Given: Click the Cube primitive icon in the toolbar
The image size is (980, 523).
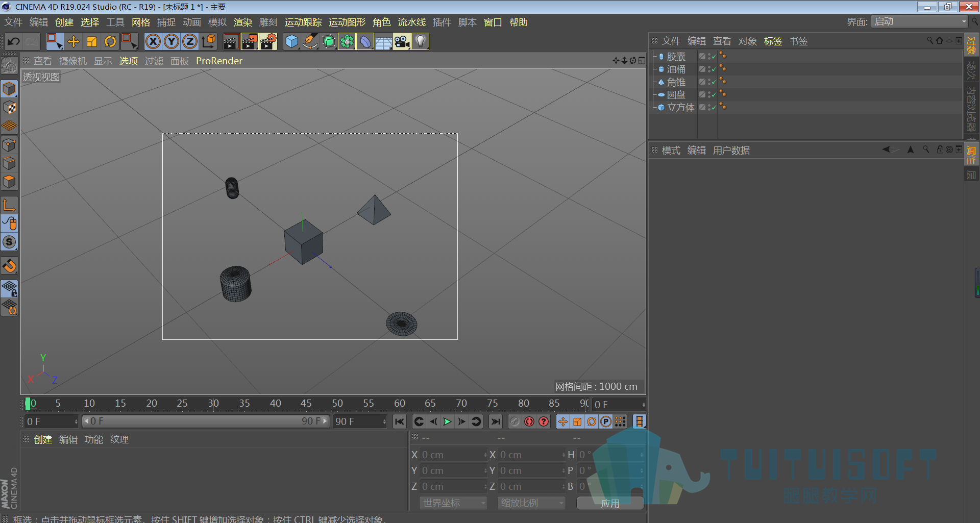Looking at the screenshot, I should click(292, 41).
